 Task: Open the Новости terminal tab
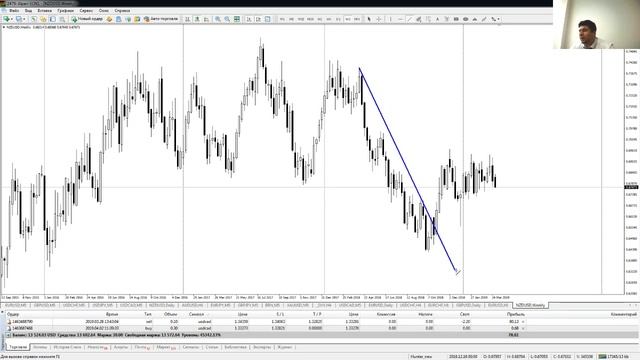click(97, 347)
